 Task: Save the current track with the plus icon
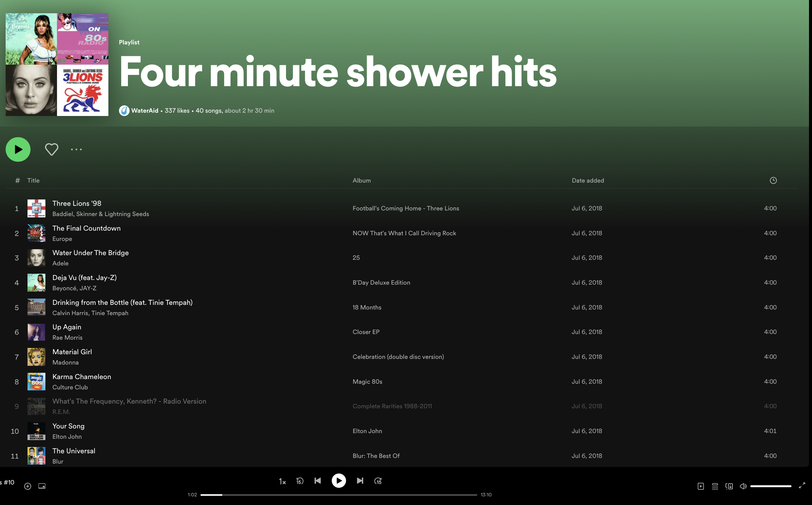(x=27, y=486)
